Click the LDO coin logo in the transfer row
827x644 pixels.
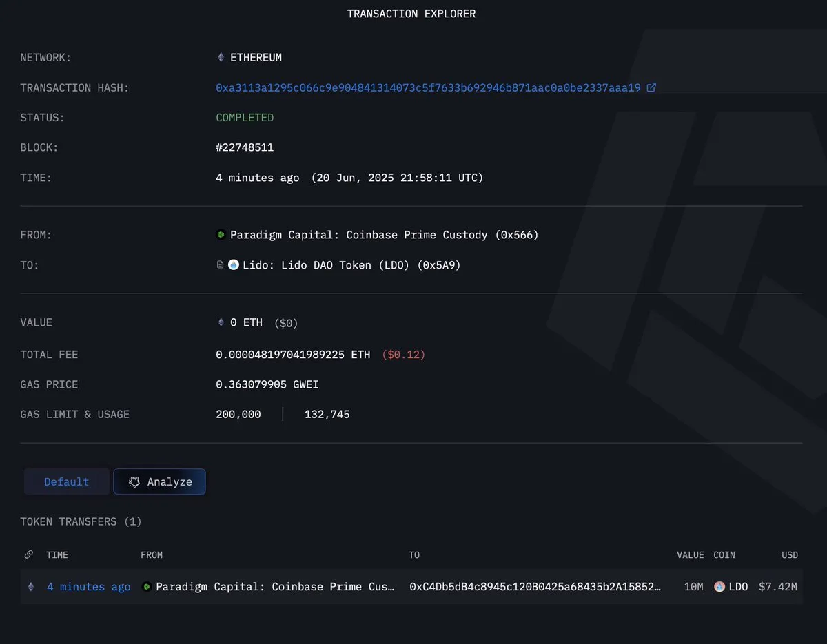[719, 587]
